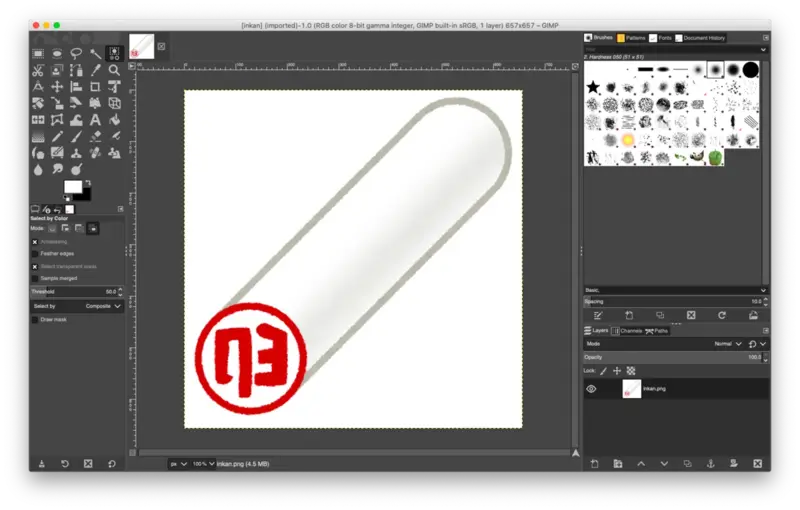This screenshot has height=510, width=800.
Task: Open the Select by Composite dropdown
Action: [x=103, y=306]
